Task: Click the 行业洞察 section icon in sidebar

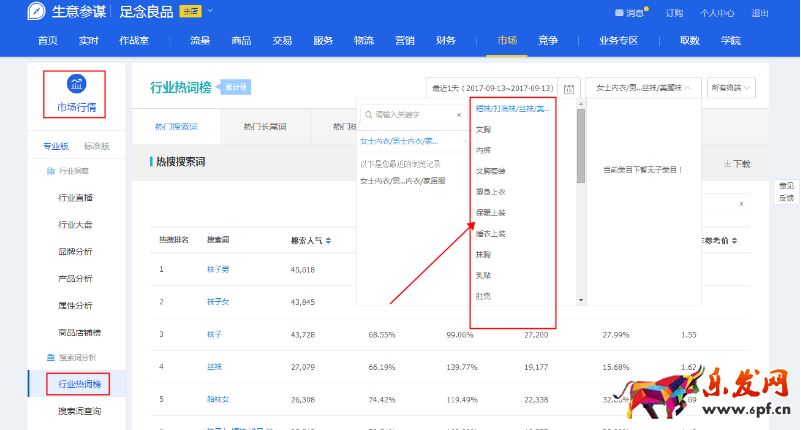Action: (51, 172)
